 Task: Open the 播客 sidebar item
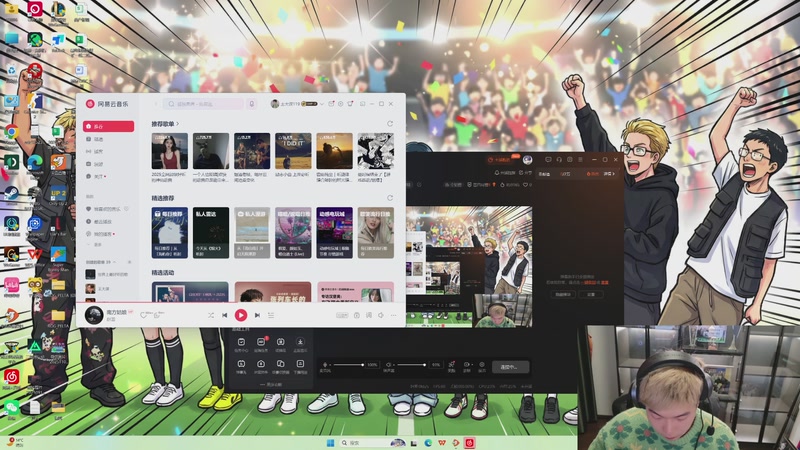[x=109, y=152]
